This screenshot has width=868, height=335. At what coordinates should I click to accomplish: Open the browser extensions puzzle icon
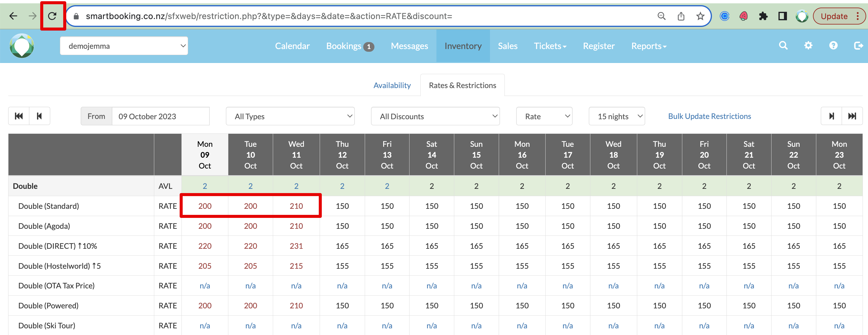pyautogui.click(x=763, y=16)
